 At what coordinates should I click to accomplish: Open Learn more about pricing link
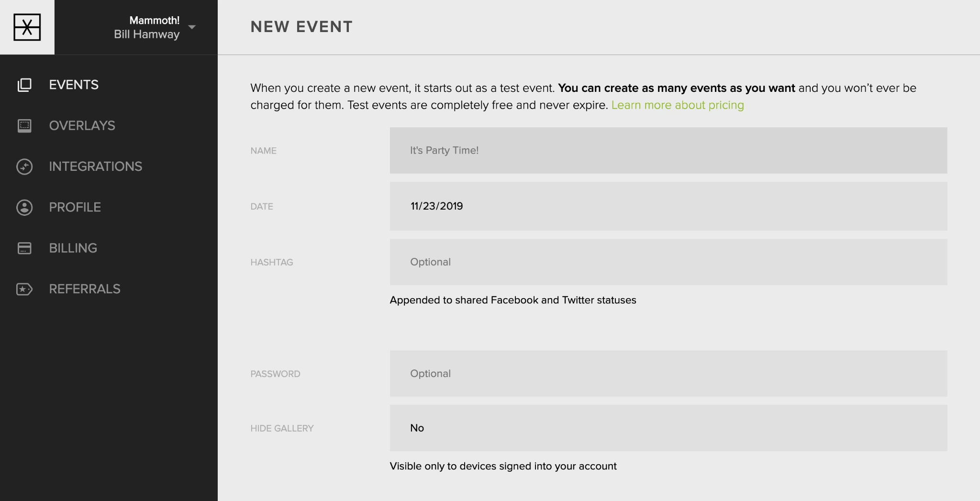click(x=678, y=105)
